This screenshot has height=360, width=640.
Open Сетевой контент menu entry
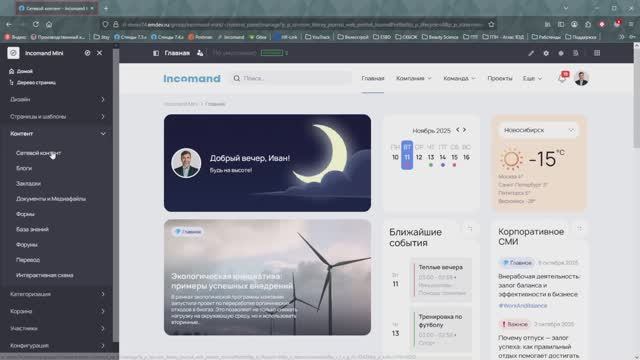[x=38, y=153]
